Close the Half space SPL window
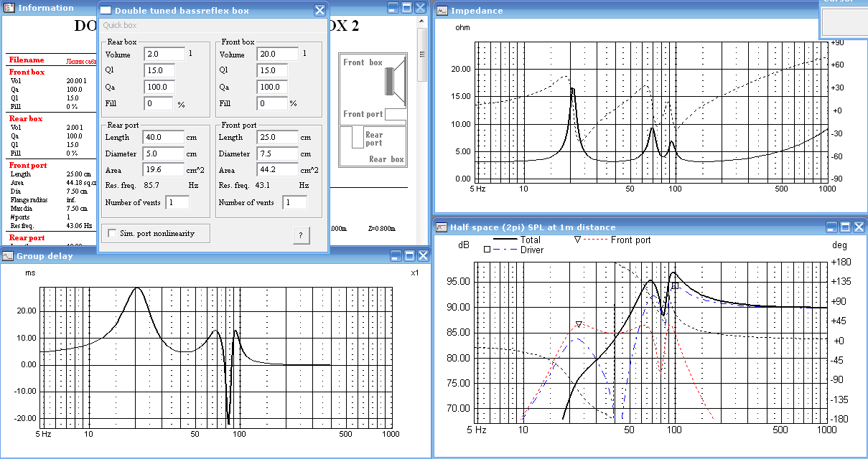868x459 pixels. pyautogui.click(x=858, y=227)
